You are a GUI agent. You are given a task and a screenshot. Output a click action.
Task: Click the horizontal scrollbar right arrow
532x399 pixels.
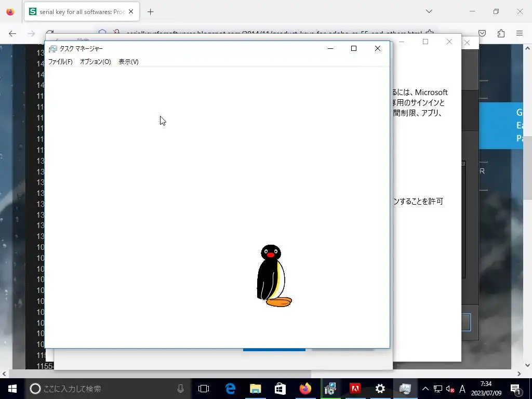(x=519, y=374)
